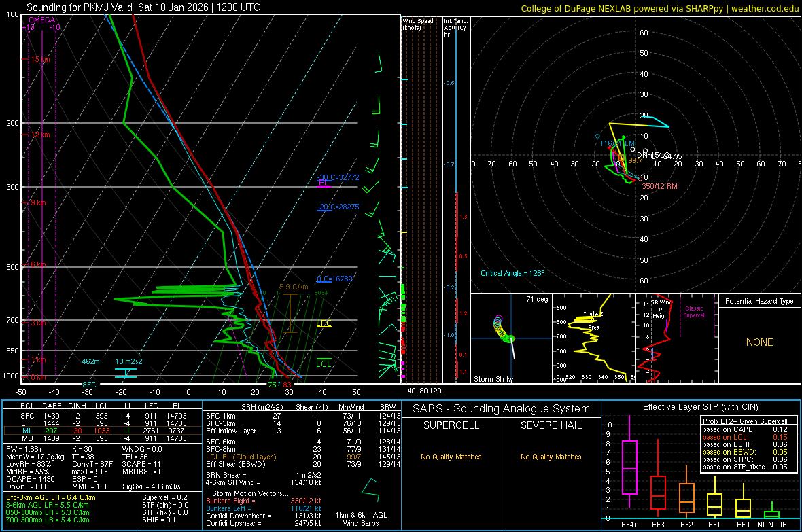Click the 'Sounding for PKMJ Valid' title text
Viewport: 802px width, 532px height.
[x=80, y=7]
